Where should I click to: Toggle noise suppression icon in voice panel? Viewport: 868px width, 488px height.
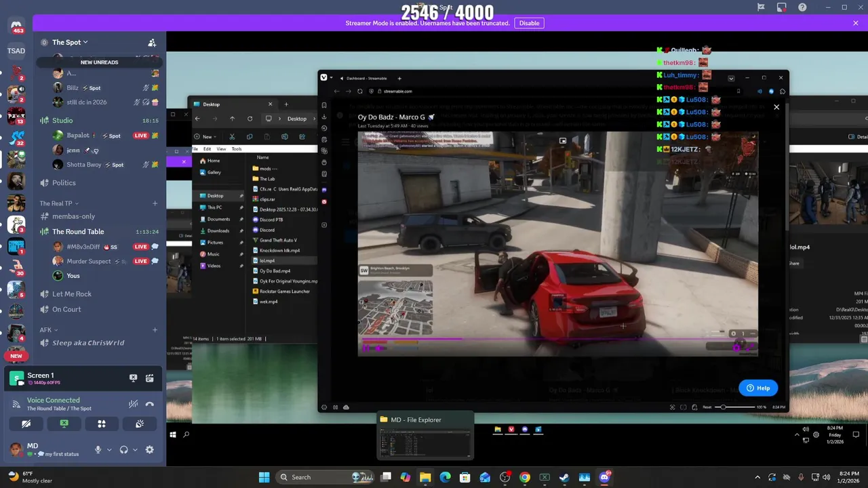(x=134, y=404)
